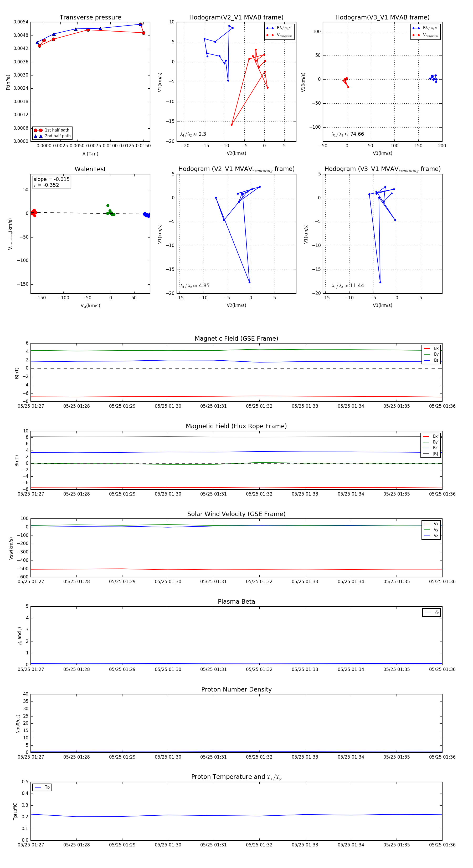Click the lowest red point in V2_V1 MVAB hodogram

232,125
